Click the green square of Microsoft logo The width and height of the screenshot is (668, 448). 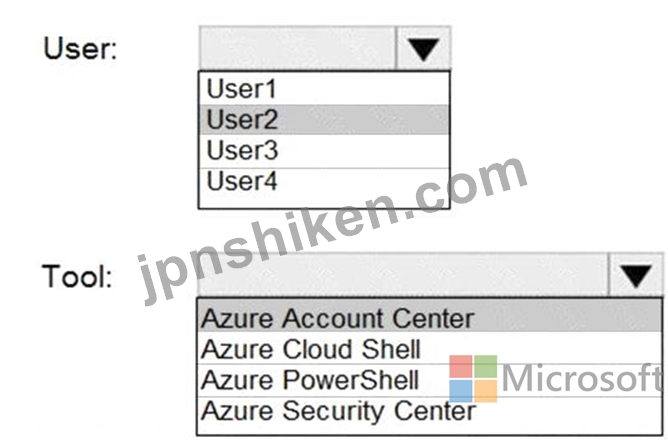pyautogui.click(x=486, y=366)
